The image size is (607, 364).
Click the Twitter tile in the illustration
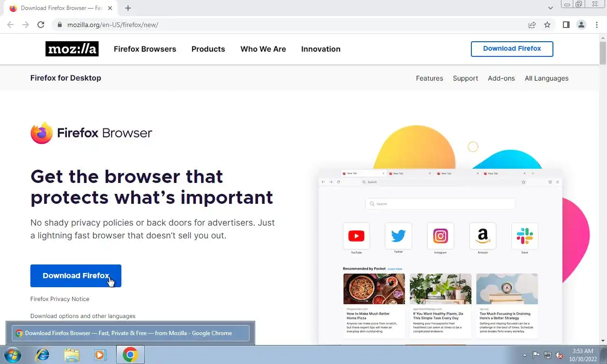(398, 236)
